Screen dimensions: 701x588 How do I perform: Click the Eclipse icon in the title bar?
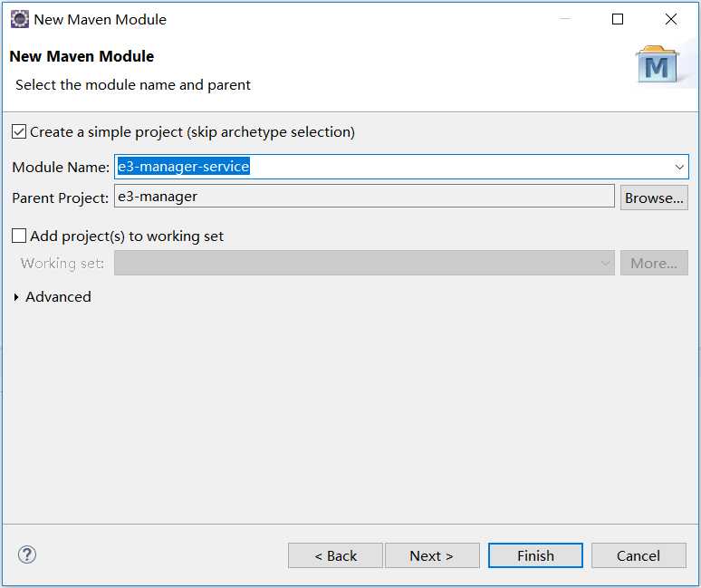[x=20, y=19]
